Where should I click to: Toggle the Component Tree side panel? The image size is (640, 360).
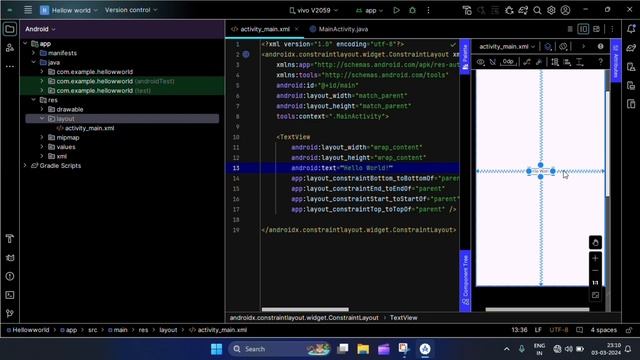click(x=465, y=281)
